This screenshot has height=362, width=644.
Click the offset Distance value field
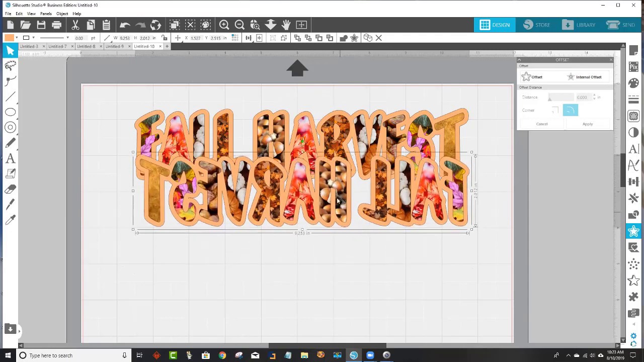(x=584, y=97)
